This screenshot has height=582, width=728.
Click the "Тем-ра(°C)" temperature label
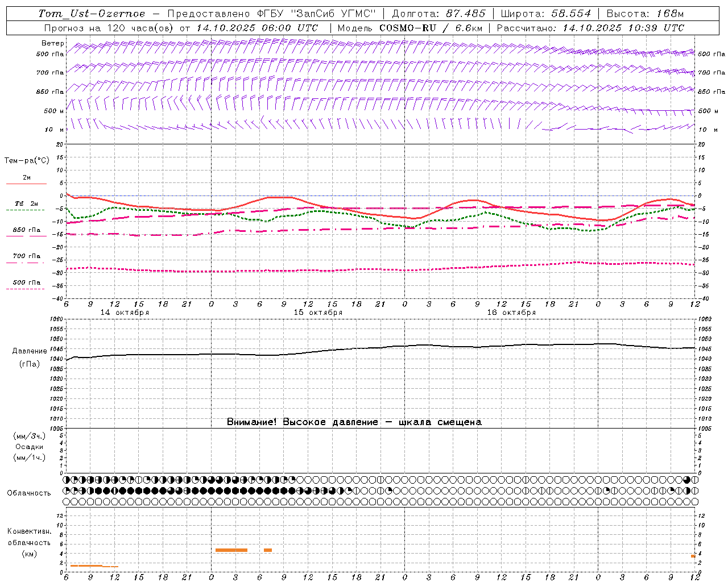pyautogui.click(x=27, y=161)
